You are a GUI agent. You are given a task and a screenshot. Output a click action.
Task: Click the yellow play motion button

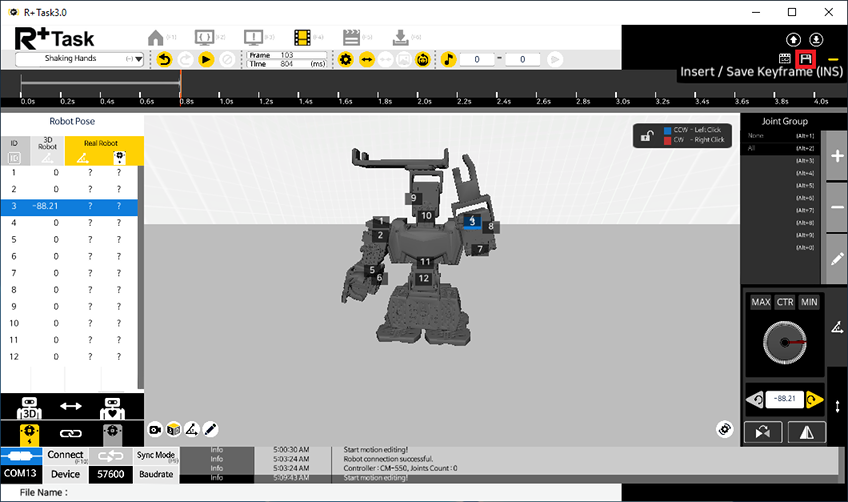[x=206, y=60]
